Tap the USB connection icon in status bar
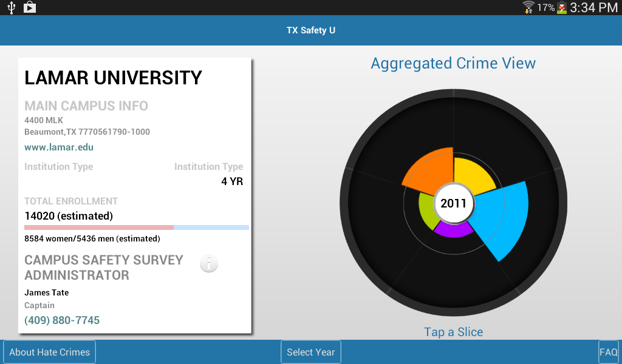 click(x=12, y=7)
